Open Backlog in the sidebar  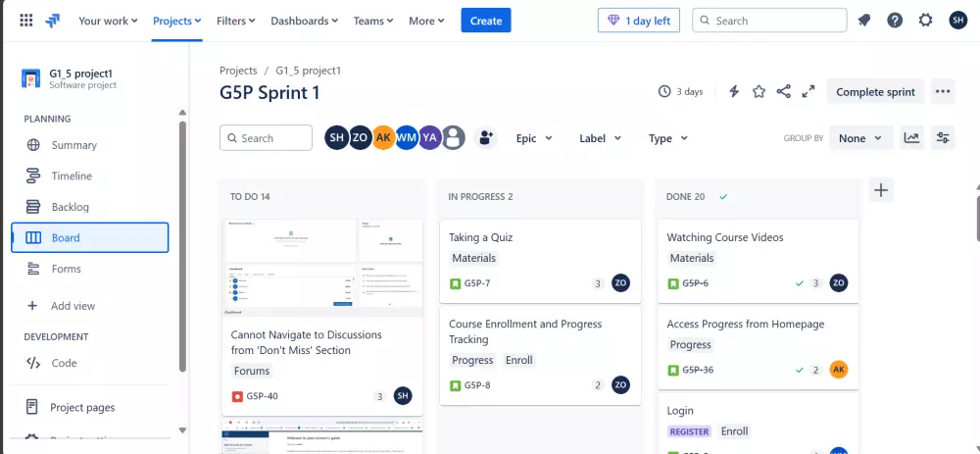[90, 207]
